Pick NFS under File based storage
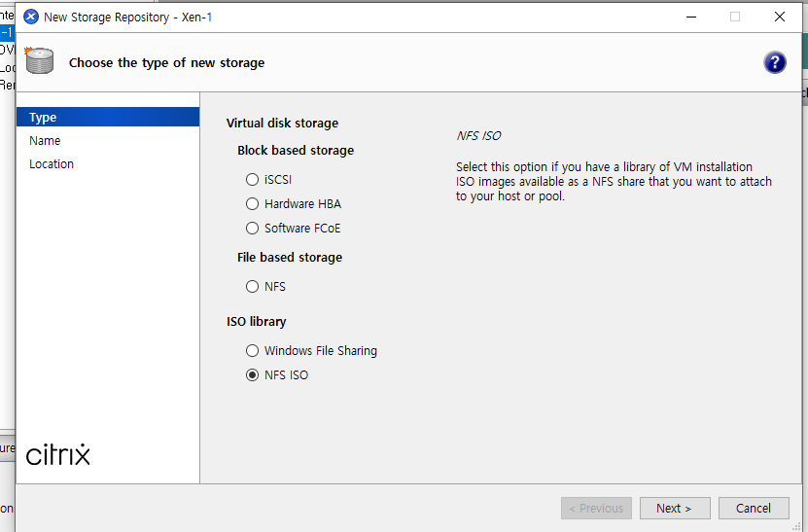The height and width of the screenshot is (532, 808). pos(253,287)
